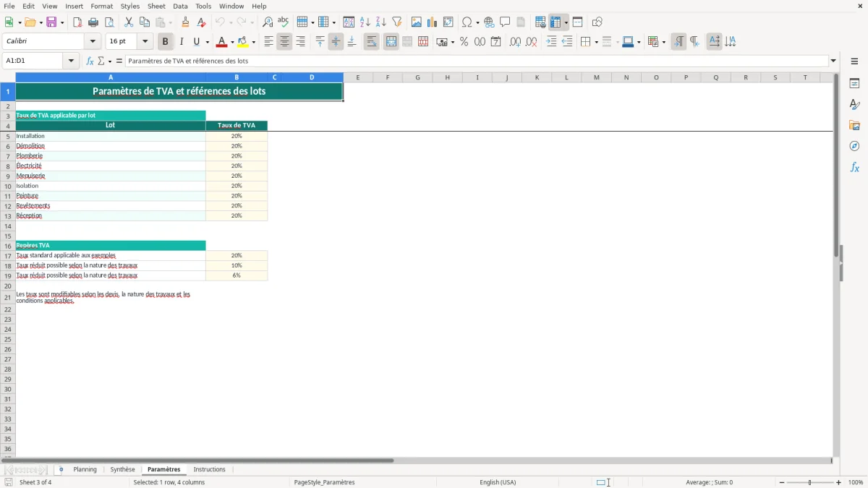Adjust the zoom slider

pos(809,482)
